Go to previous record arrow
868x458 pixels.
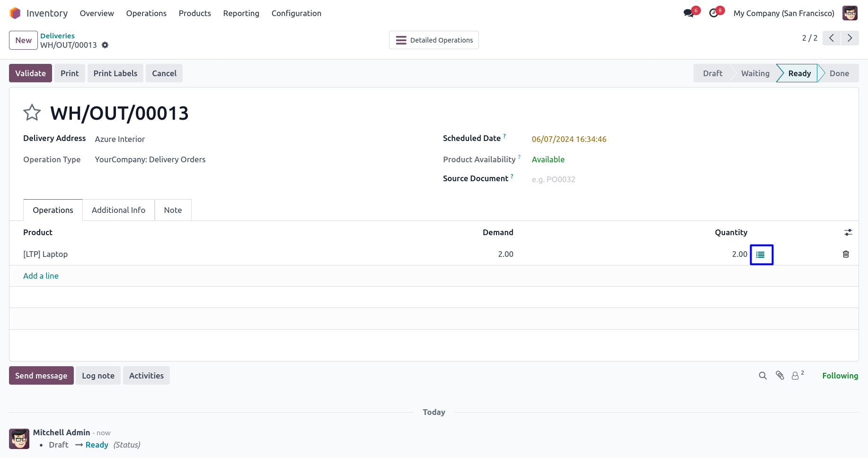[x=832, y=38]
